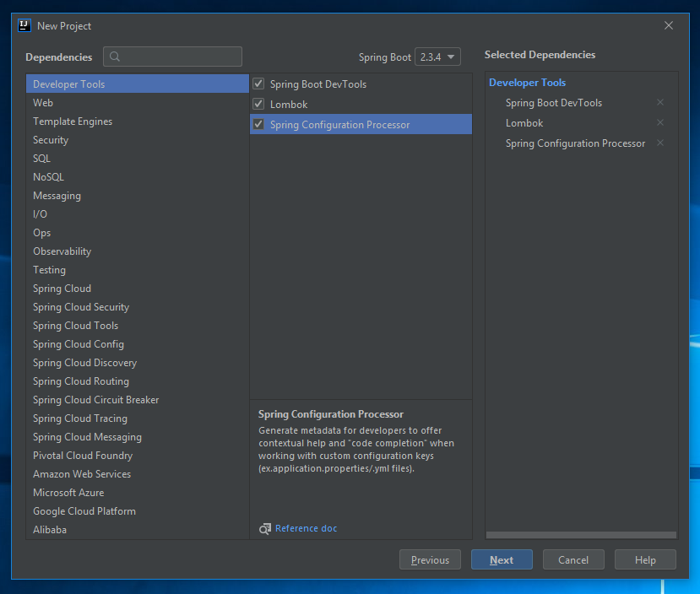The width and height of the screenshot is (700, 594).
Task: Select Spring Cloud Messaging category
Action: coord(138,437)
